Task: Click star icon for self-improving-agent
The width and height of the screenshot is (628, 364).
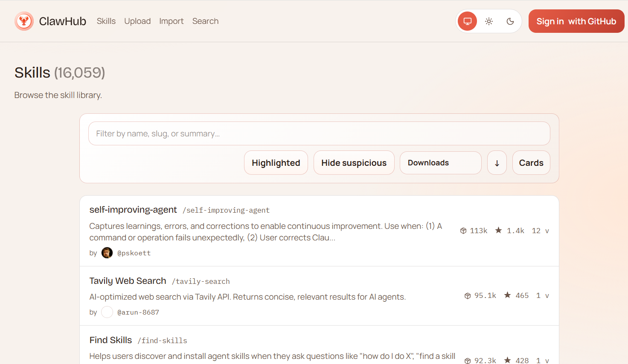Action: pyautogui.click(x=498, y=230)
